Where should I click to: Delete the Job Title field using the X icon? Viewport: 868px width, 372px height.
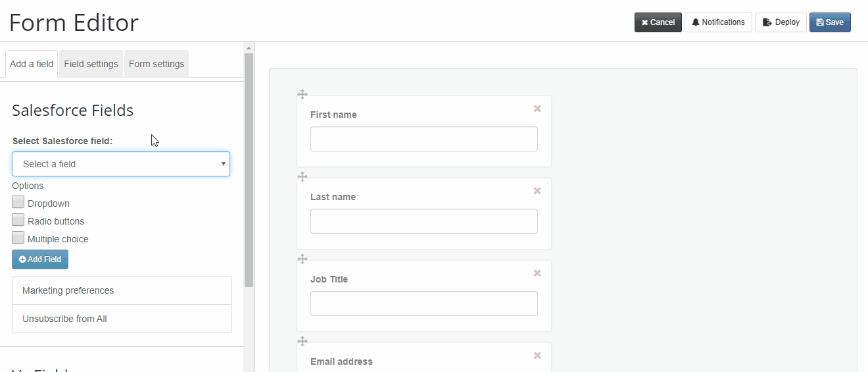(x=537, y=273)
